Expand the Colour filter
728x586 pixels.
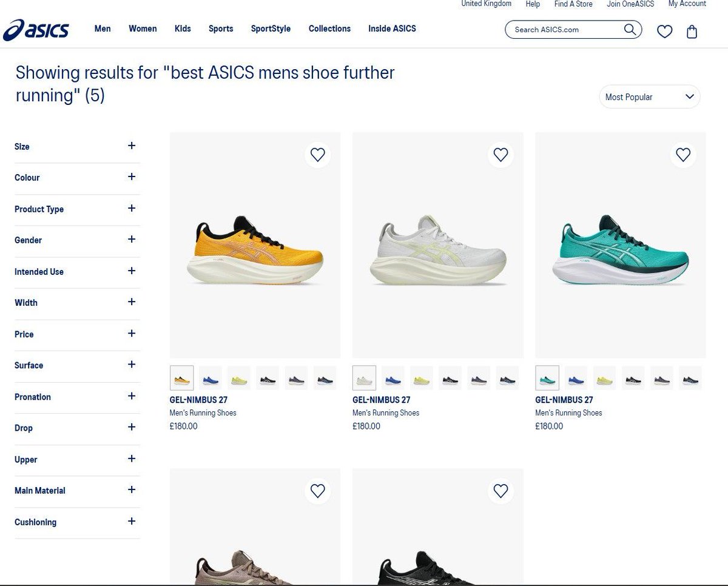click(77, 178)
